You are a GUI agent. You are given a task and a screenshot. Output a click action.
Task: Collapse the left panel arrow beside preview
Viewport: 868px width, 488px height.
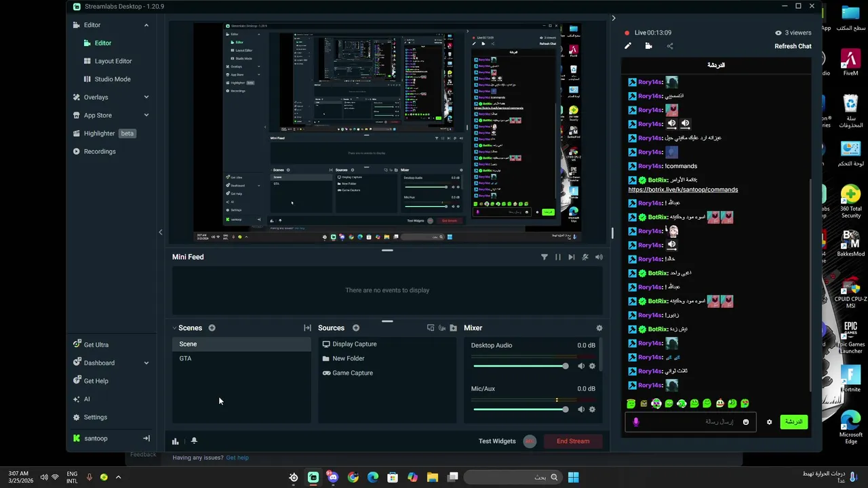pyautogui.click(x=161, y=232)
